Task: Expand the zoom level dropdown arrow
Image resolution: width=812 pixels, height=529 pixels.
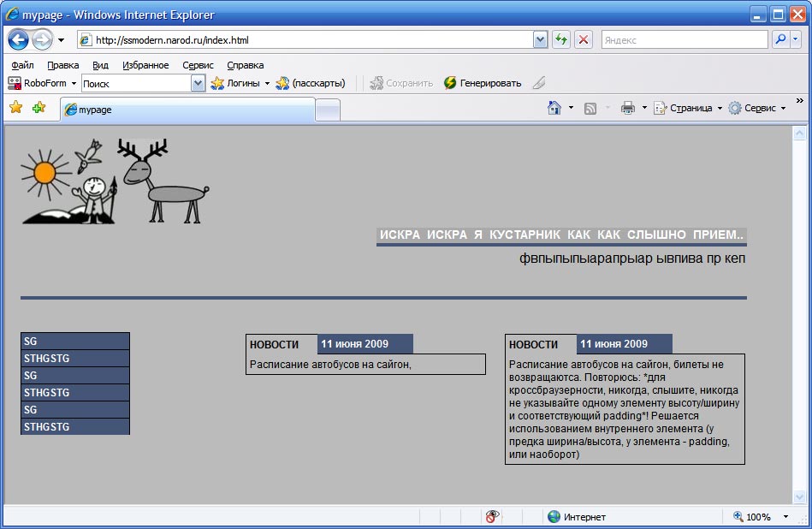Action: pos(785,516)
